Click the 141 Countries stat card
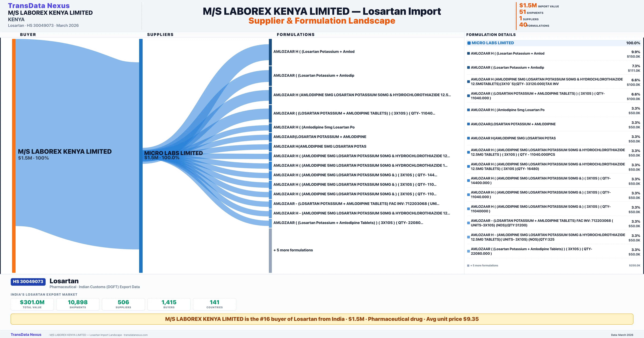The image size is (644, 338). pyautogui.click(x=215, y=304)
